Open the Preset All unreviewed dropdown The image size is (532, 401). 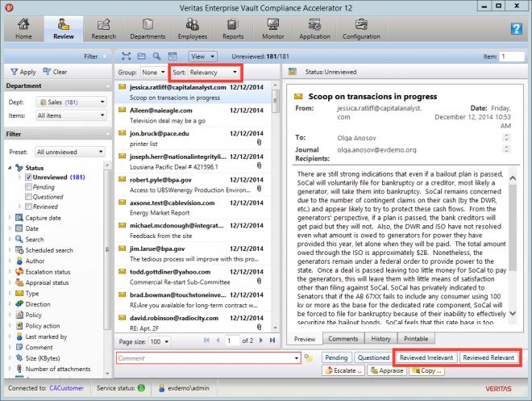pyautogui.click(x=69, y=152)
